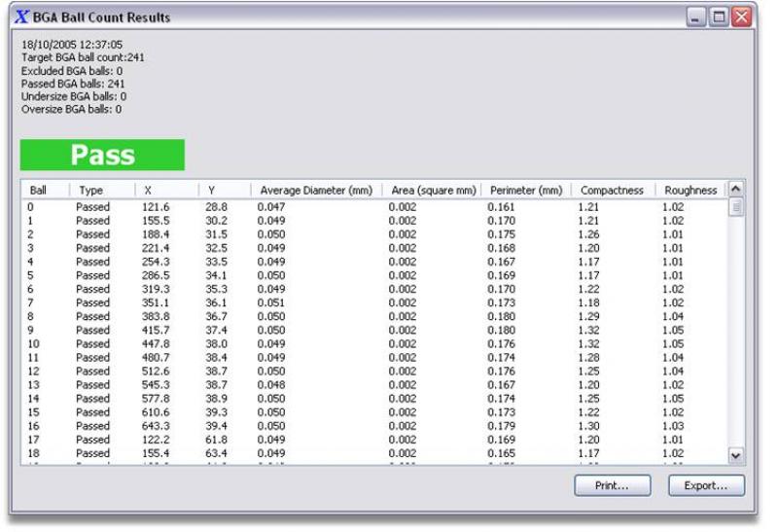778x532 pixels.
Task: Click the X column header
Action: pyautogui.click(x=166, y=191)
